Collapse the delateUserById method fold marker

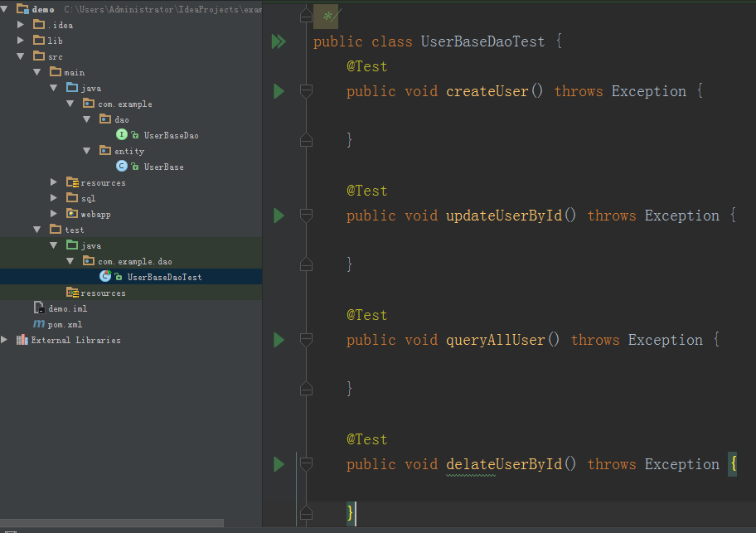point(306,463)
